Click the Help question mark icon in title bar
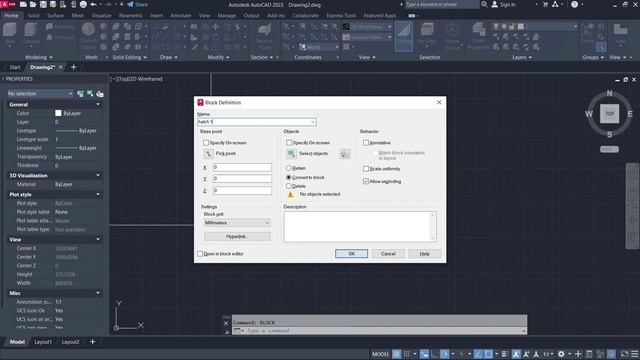This screenshot has width=640, height=360. pos(574,4)
